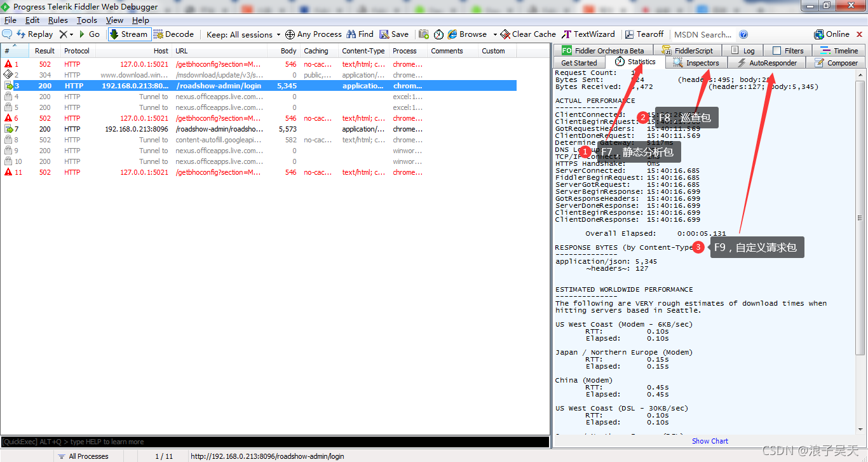Click Statistics panel vertical scrollbar

(860, 252)
